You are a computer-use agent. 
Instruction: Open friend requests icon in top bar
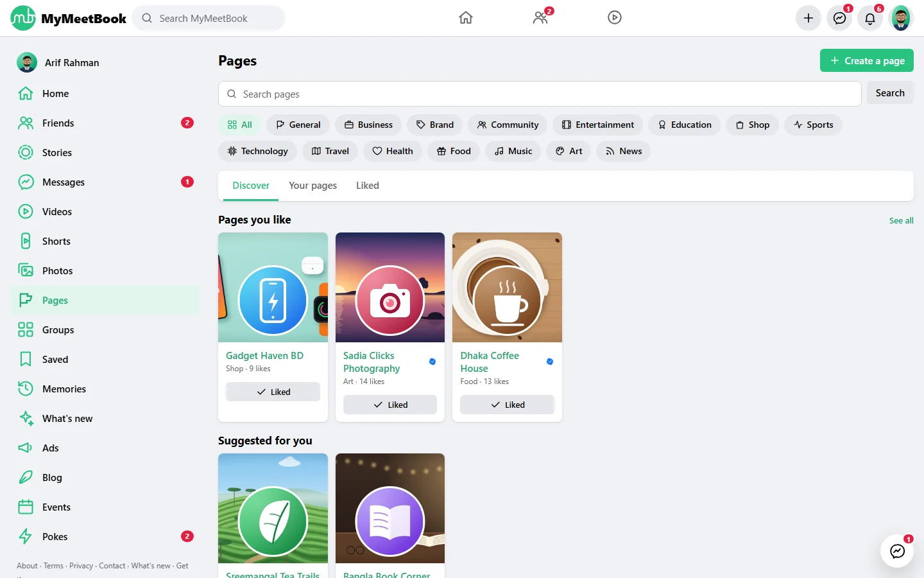[x=541, y=18]
